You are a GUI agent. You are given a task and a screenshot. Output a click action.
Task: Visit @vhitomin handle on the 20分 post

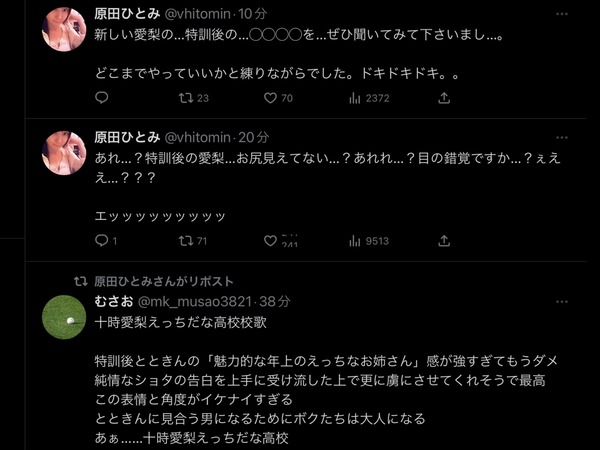point(197,137)
